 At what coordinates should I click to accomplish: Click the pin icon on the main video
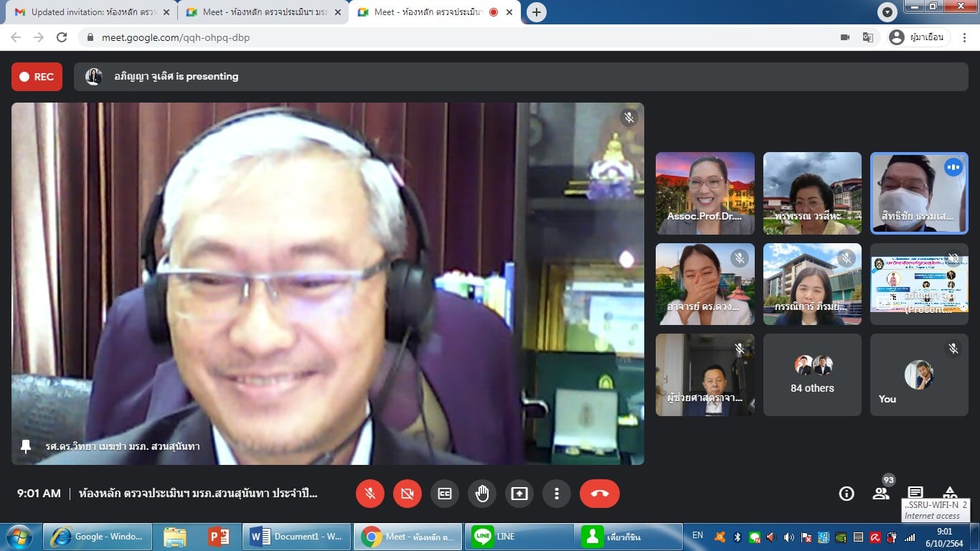tap(27, 446)
